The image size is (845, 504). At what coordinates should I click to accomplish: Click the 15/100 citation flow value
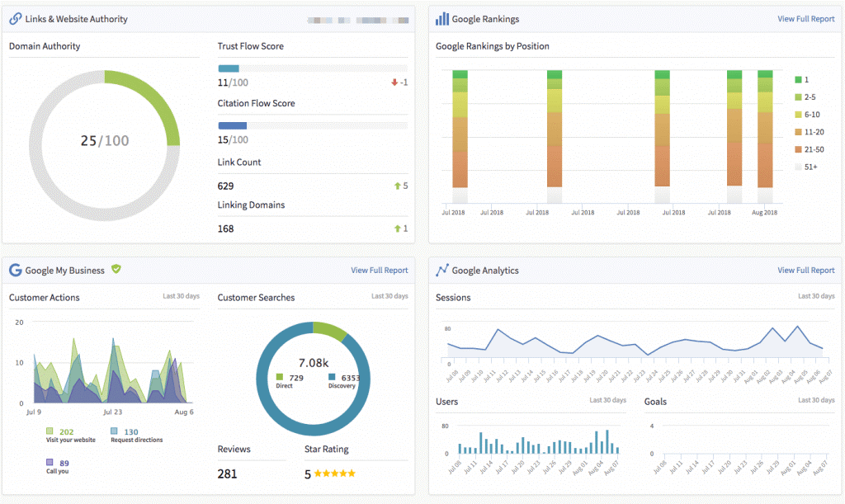(x=233, y=139)
